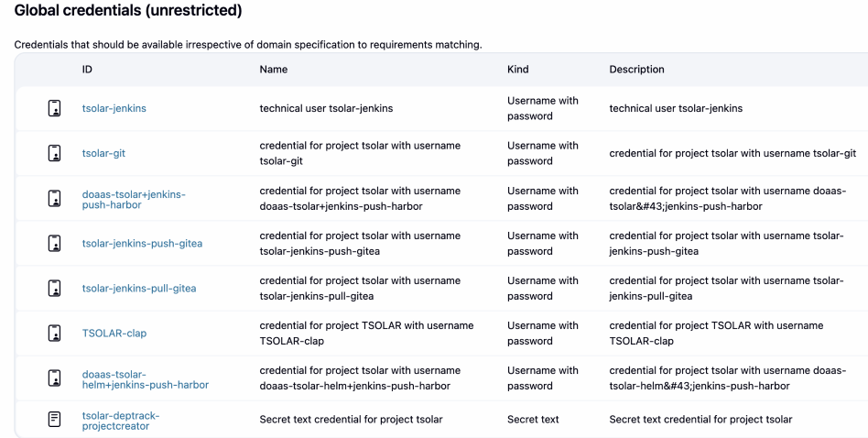Click the credential icon beside tsolar-git

pos(54,153)
